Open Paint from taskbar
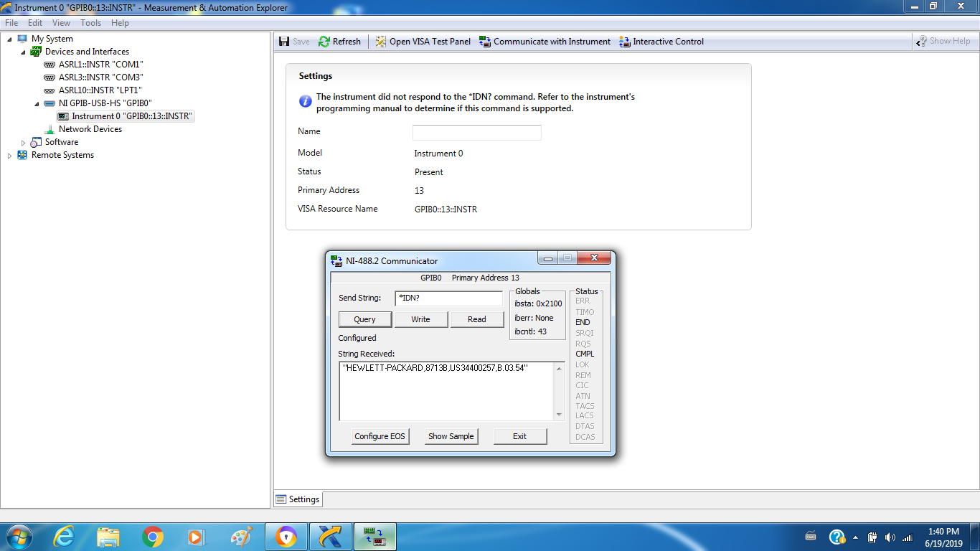 point(242,537)
